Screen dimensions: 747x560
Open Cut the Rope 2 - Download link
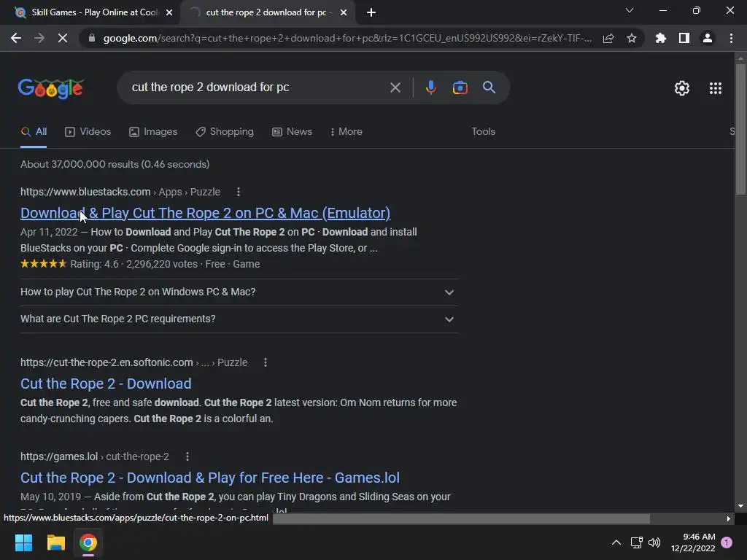106,384
